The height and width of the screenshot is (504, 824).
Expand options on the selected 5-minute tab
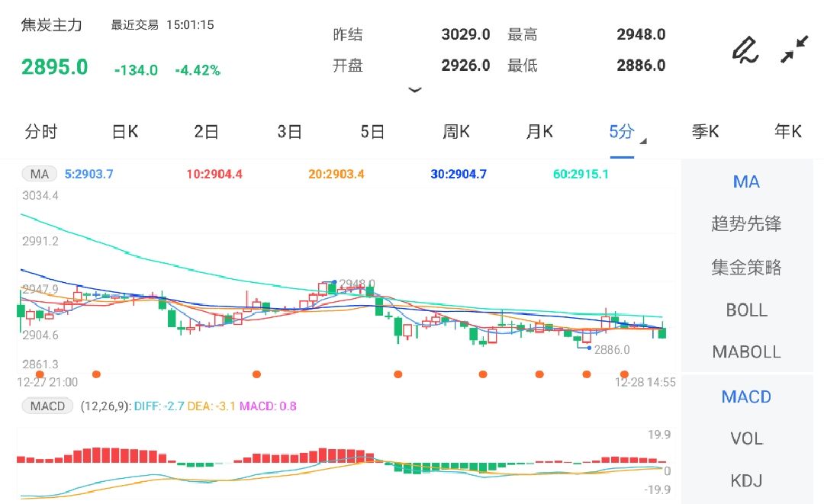tap(622, 132)
